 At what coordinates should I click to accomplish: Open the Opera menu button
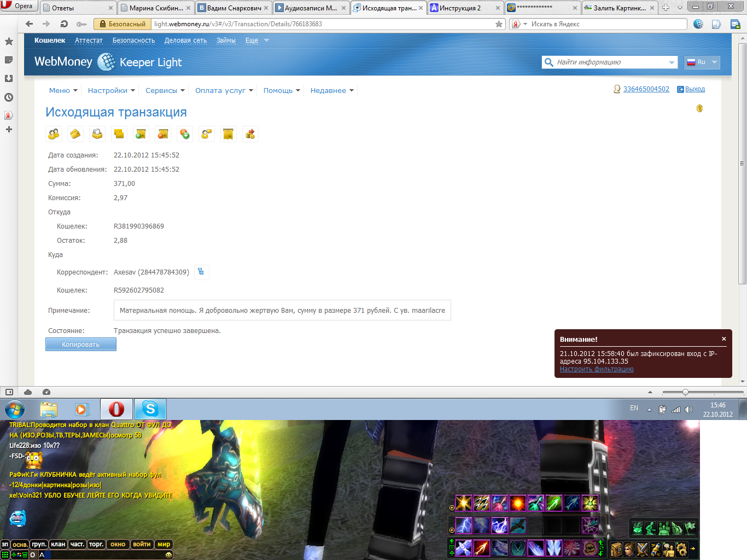18,6
